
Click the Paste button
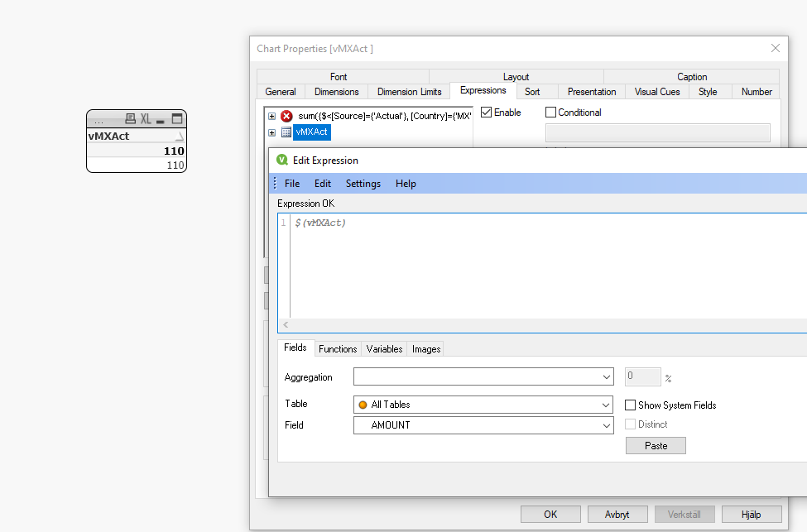(x=656, y=446)
